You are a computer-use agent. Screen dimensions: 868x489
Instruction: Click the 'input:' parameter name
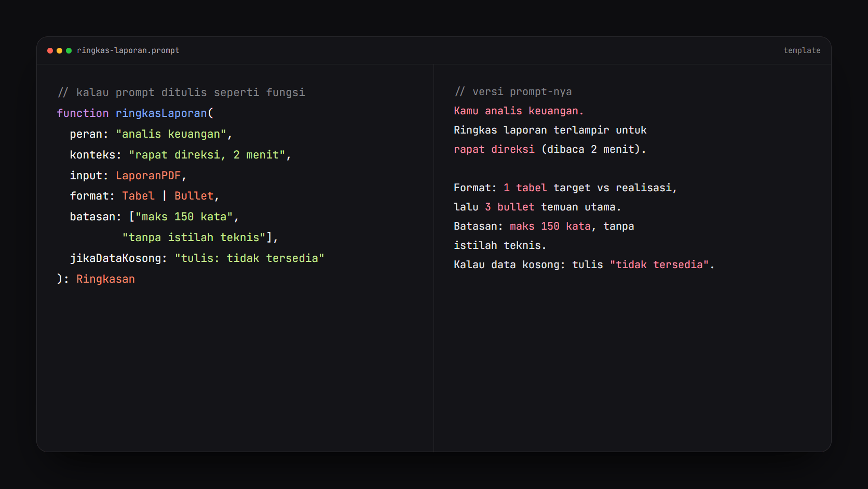pyautogui.click(x=89, y=176)
